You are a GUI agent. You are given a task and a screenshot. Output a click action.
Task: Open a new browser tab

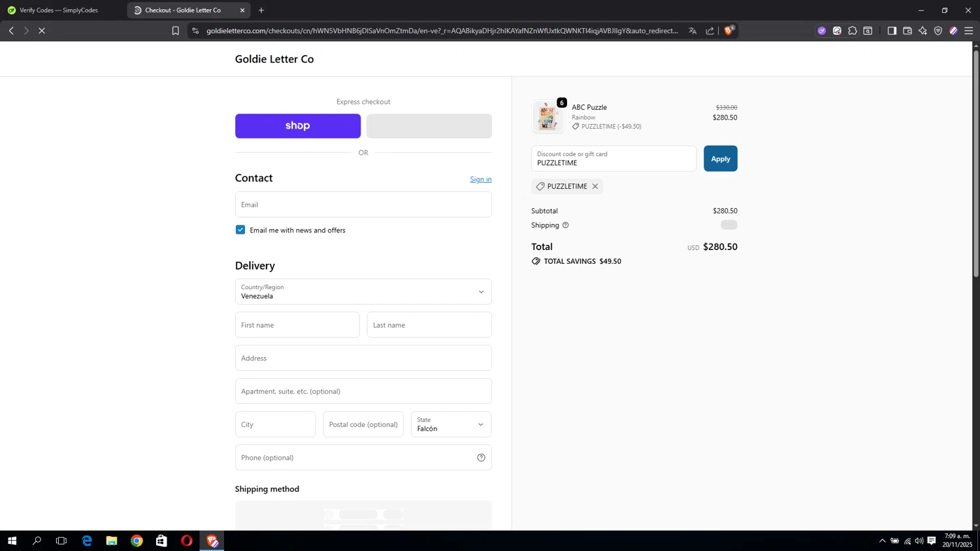(x=261, y=10)
